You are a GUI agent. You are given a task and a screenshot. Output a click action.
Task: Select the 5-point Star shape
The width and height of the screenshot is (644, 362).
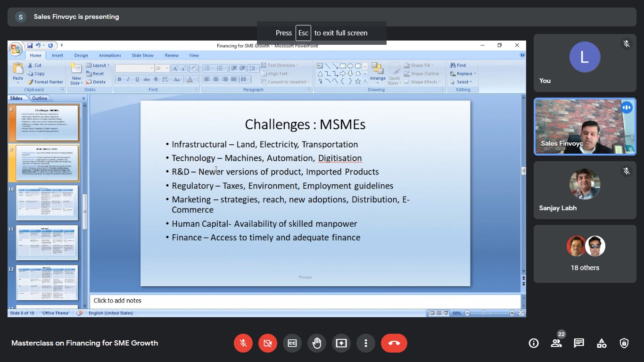(358, 81)
